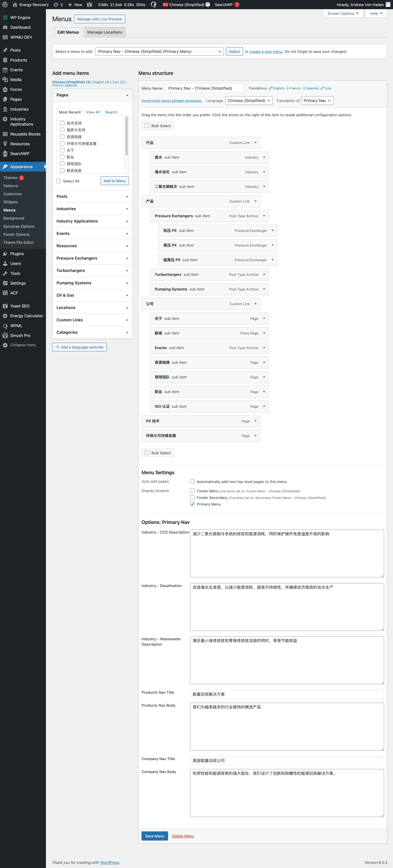This screenshot has width=393, height=868.
Task: Click Synchronize menus between languages link
Action: pos(172,101)
